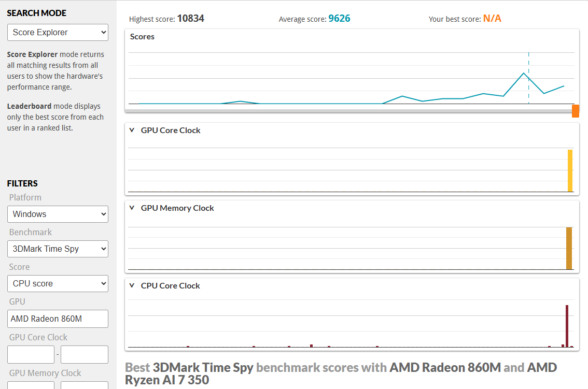588x389 pixels.
Task: Click the average score value 9626
Action: [x=339, y=18]
